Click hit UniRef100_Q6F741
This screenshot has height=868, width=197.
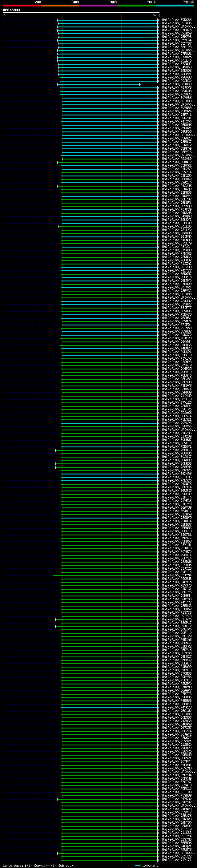[x=177, y=115]
